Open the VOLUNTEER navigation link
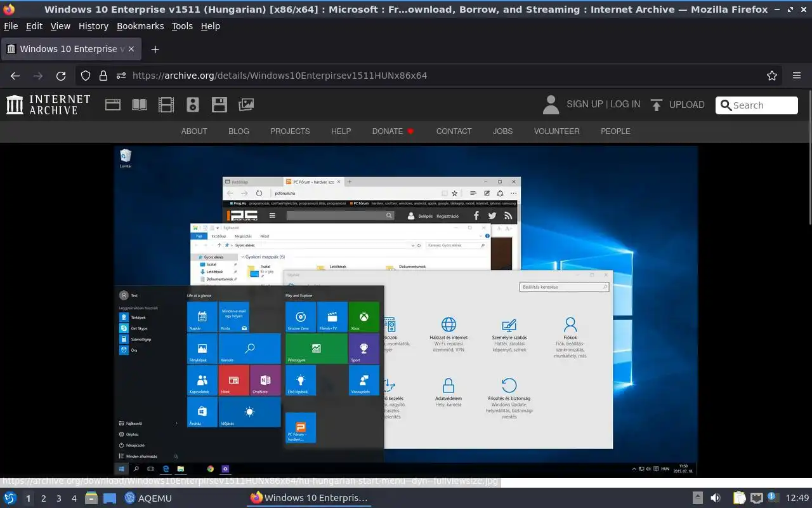The image size is (812, 508). tap(556, 131)
